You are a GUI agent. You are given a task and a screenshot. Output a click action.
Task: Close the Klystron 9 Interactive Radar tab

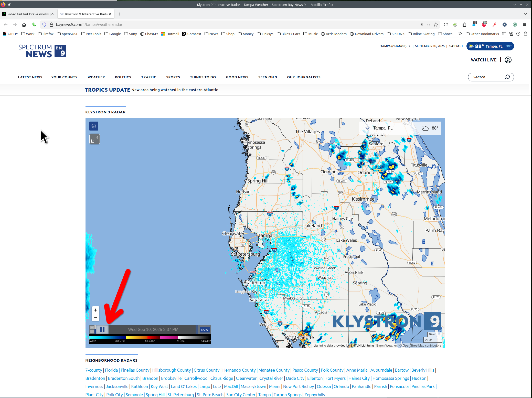pyautogui.click(x=110, y=14)
